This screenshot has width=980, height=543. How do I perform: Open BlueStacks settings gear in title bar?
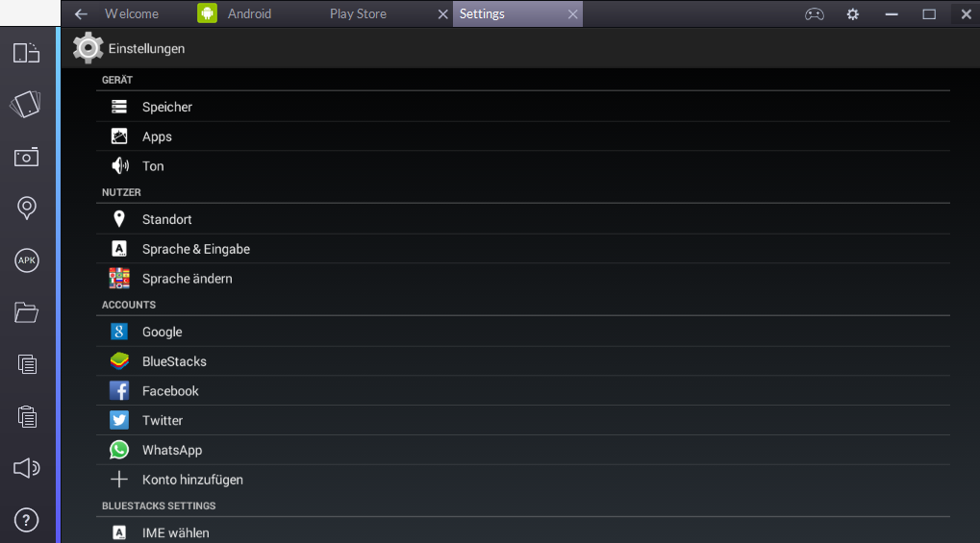pyautogui.click(x=852, y=13)
